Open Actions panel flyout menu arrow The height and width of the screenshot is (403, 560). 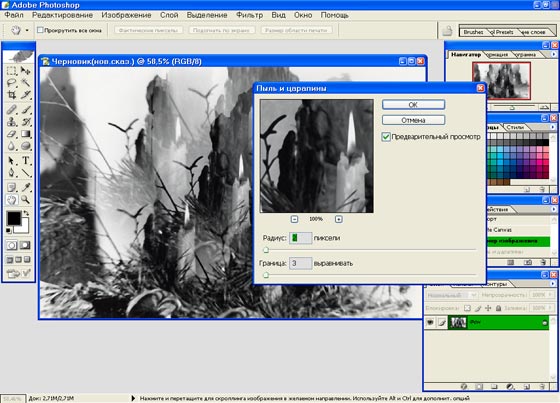tap(553, 209)
